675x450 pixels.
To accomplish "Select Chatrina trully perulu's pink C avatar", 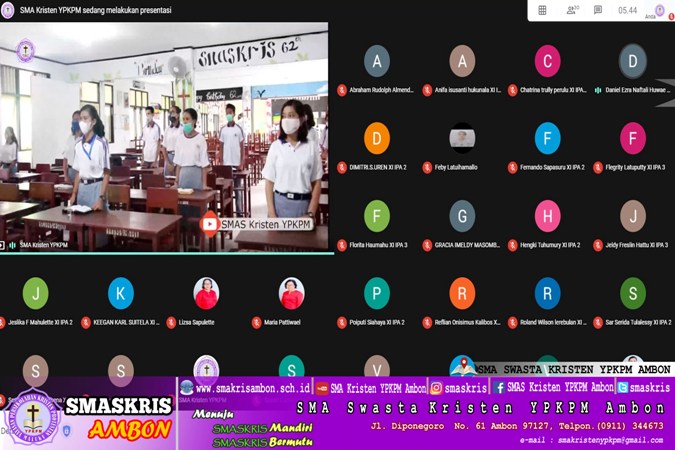I will point(547,61).
